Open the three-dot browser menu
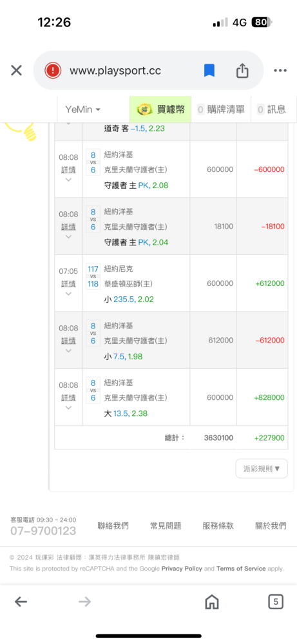 click(x=280, y=71)
